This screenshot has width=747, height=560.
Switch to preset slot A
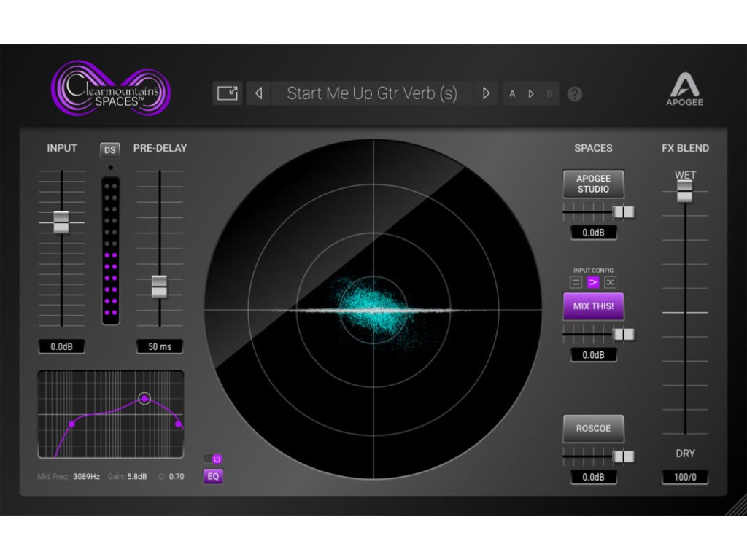click(x=512, y=94)
